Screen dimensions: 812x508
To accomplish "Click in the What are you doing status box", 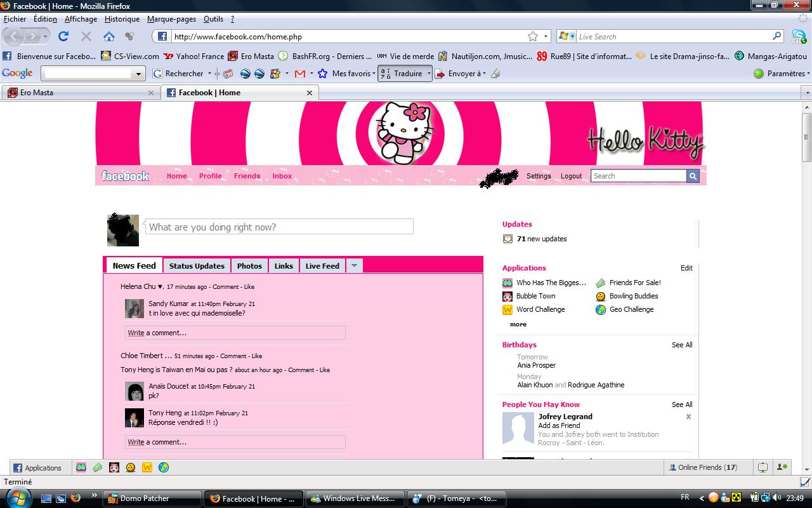I will click(x=279, y=227).
